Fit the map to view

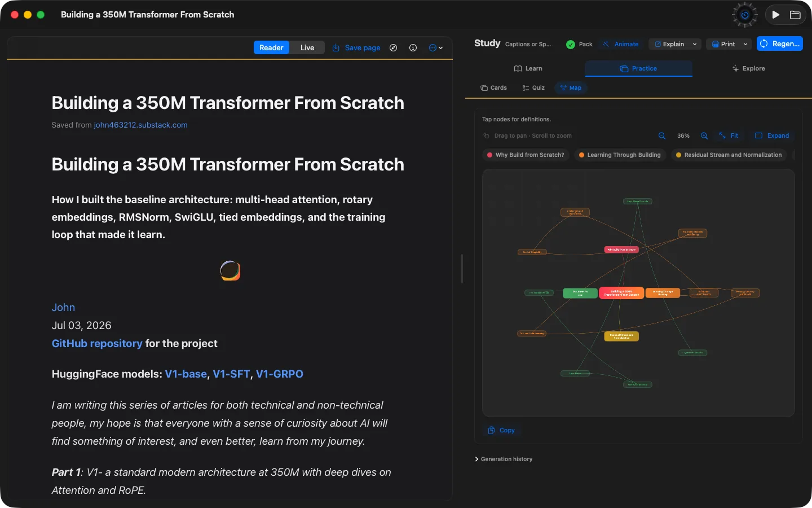(729, 136)
